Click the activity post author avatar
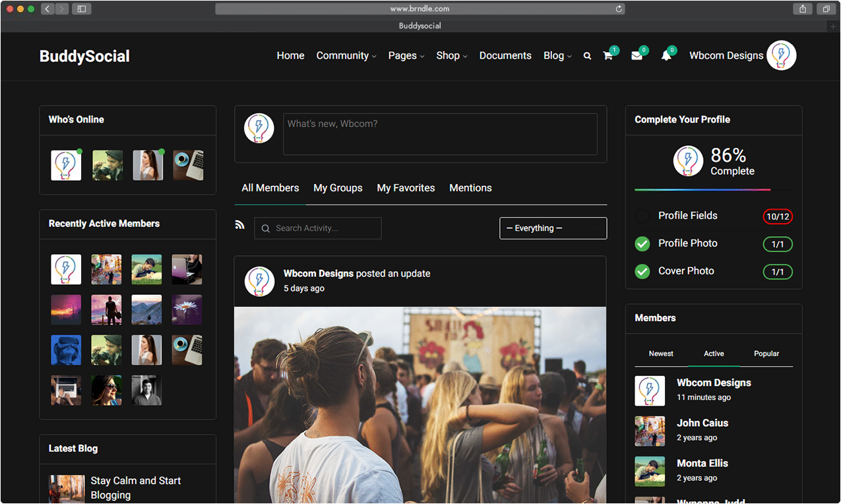 pyautogui.click(x=259, y=281)
